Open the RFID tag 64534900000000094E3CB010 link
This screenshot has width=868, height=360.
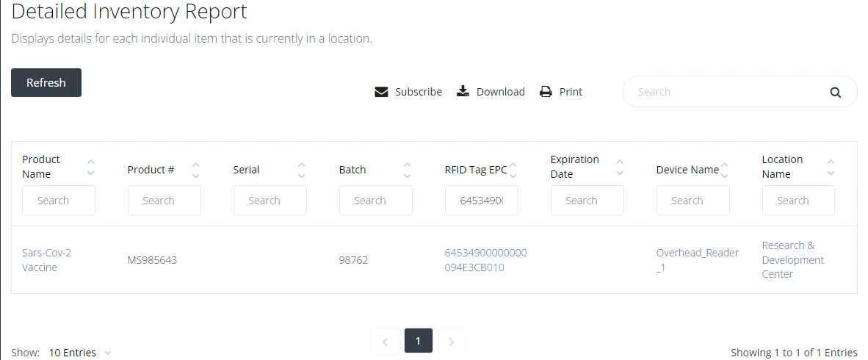(486, 260)
